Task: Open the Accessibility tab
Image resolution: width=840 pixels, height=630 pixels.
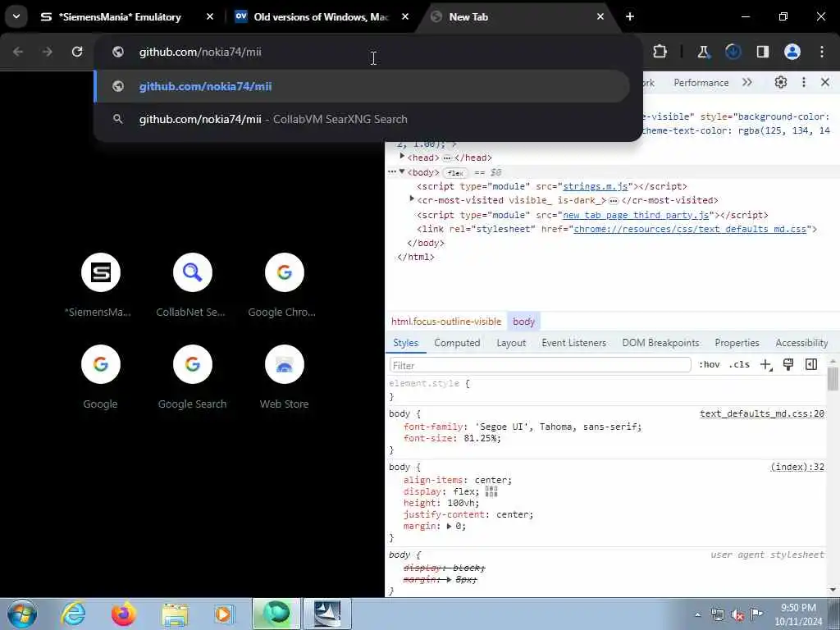Action: tap(801, 343)
